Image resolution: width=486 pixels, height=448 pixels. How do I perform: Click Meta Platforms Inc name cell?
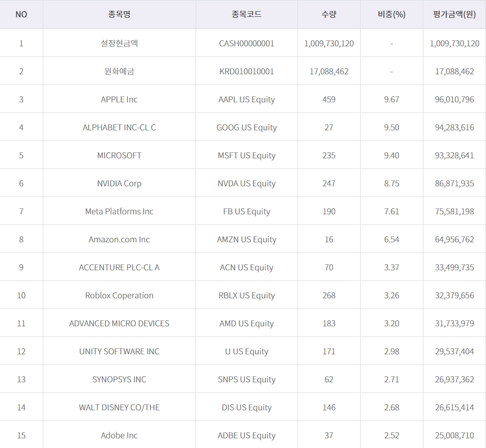[x=119, y=211]
